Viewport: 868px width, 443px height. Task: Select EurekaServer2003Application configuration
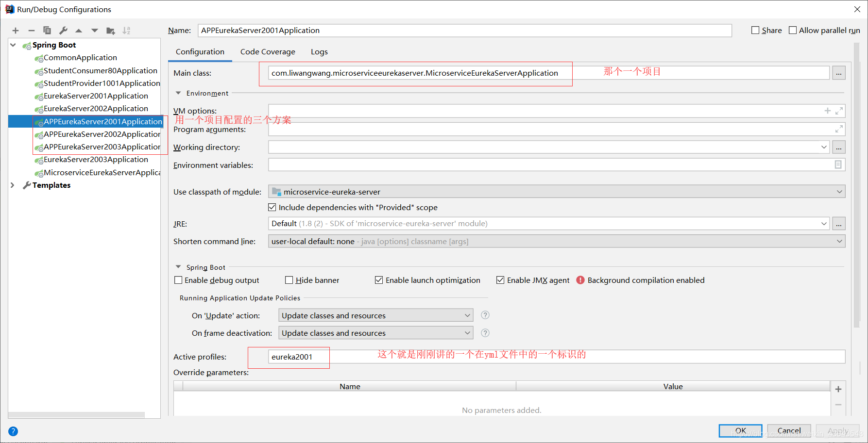point(96,160)
